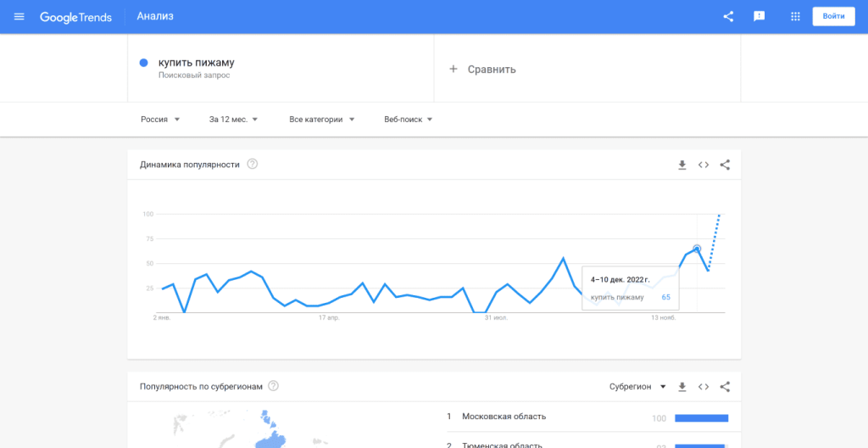Screen dimensions: 868x448
Task: Open help icon next to Динамика популярности
Action: [252, 165]
